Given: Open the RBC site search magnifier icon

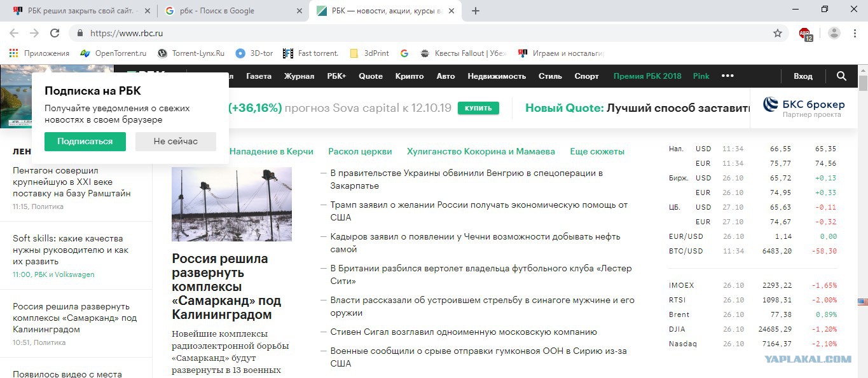Looking at the screenshot, I should pos(842,76).
